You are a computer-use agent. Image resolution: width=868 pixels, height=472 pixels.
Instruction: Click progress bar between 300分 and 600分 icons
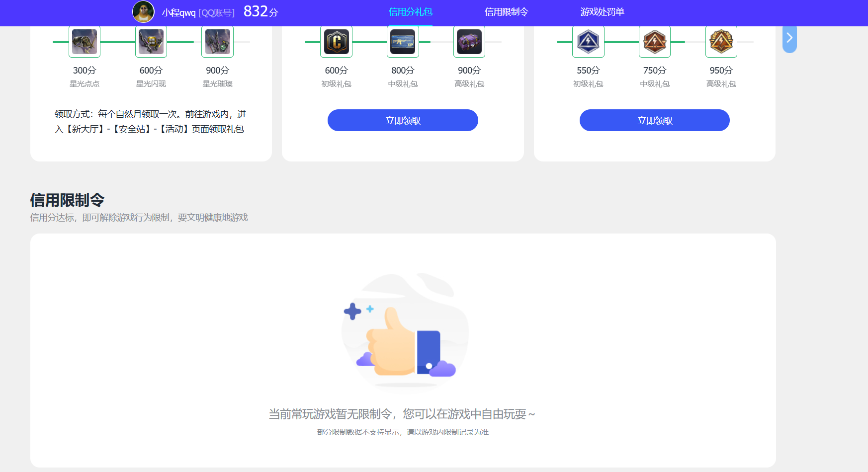[118, 42]
